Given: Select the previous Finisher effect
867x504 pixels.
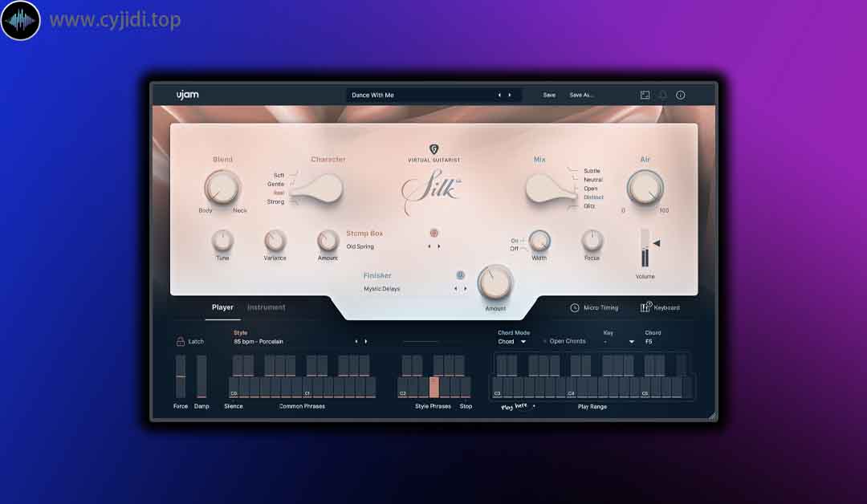Looking at the screenshot, I should click(x=456, y=288).
